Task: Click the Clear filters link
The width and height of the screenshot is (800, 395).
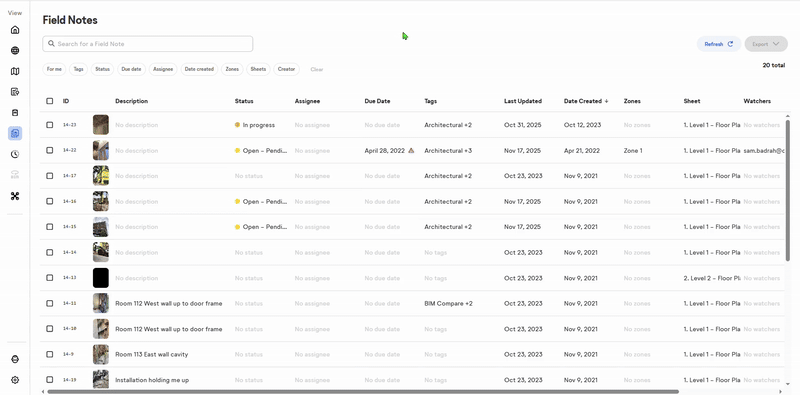Action: coord(317,69)
